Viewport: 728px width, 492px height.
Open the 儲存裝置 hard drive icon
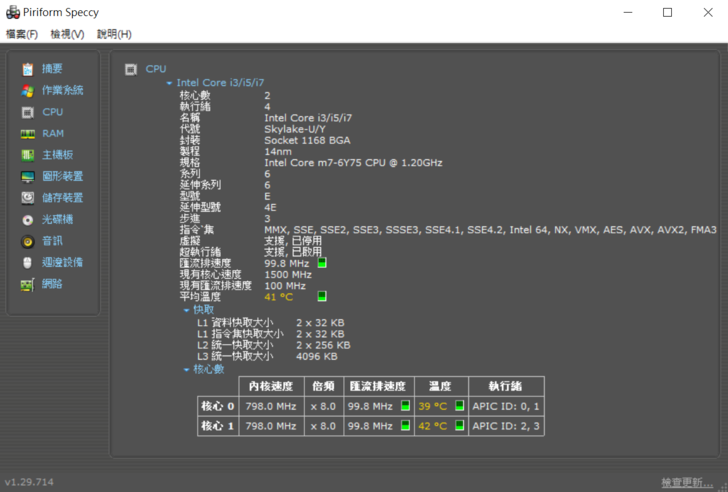click(x=28, y=198)
